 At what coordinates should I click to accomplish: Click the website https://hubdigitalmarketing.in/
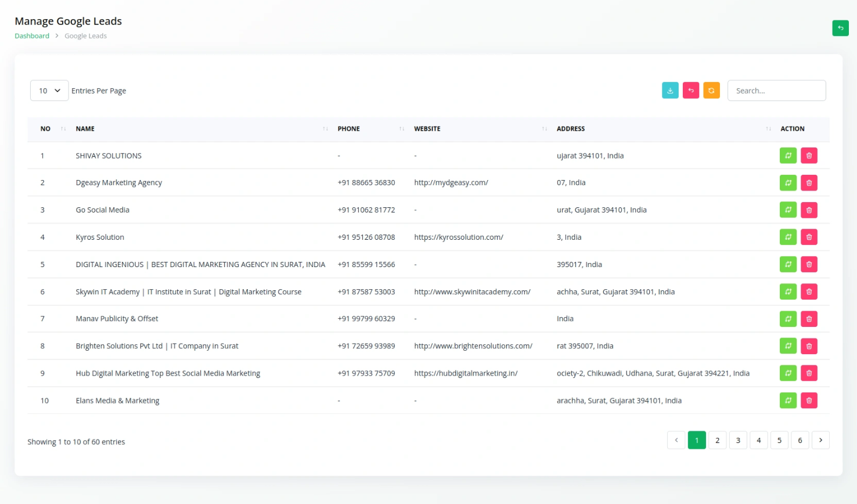pyautogui.click(x=466, y=373)
